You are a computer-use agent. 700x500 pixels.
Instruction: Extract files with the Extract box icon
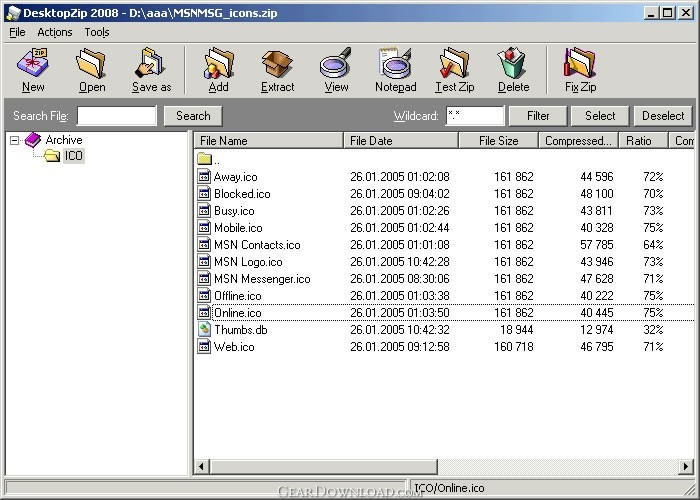point(277,64)
